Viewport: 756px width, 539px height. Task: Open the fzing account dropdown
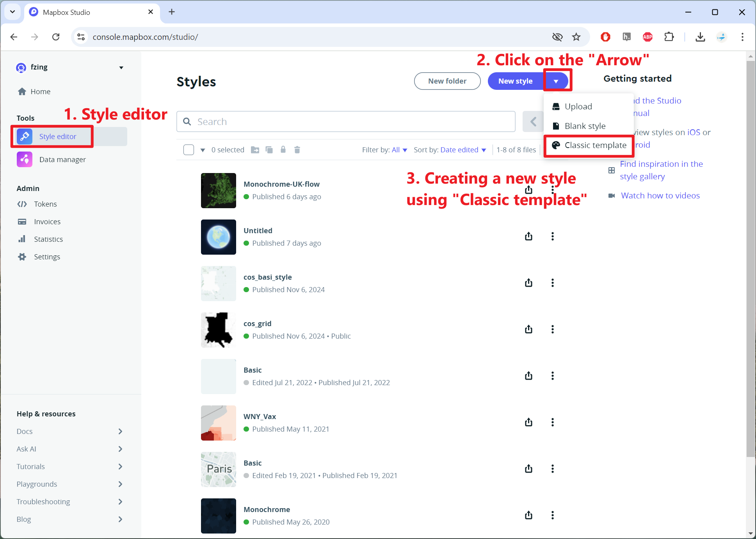pos(70,67)
